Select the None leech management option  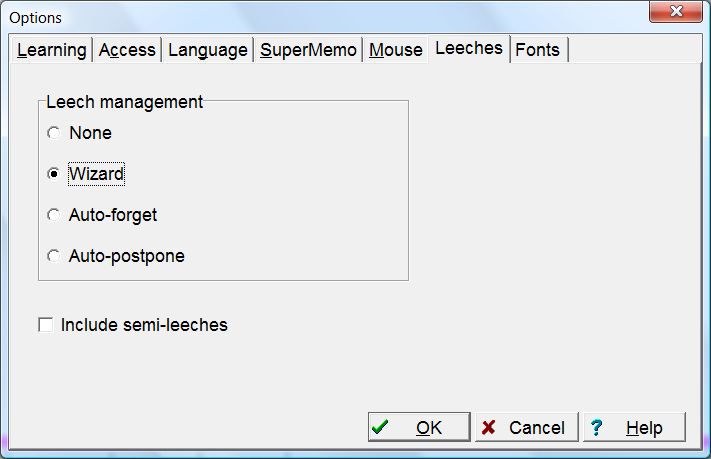54,133
